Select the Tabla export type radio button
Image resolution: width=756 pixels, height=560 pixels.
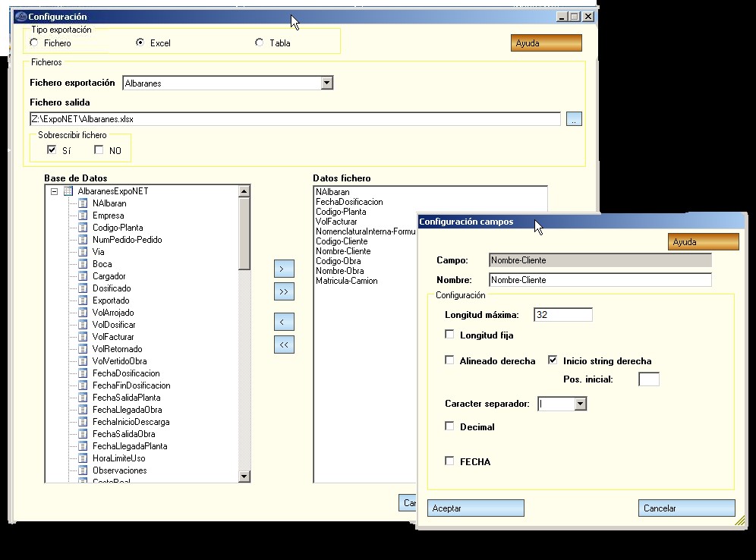(260, 43)
